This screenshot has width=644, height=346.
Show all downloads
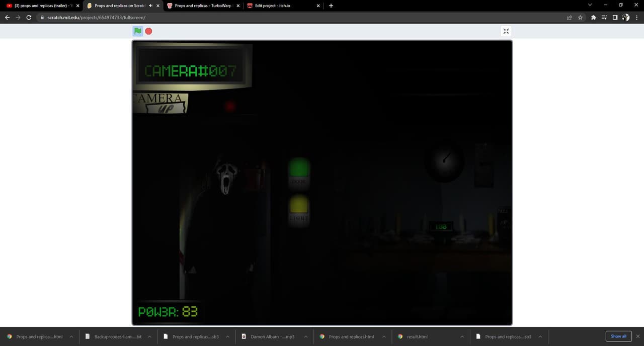pos(618,336)
